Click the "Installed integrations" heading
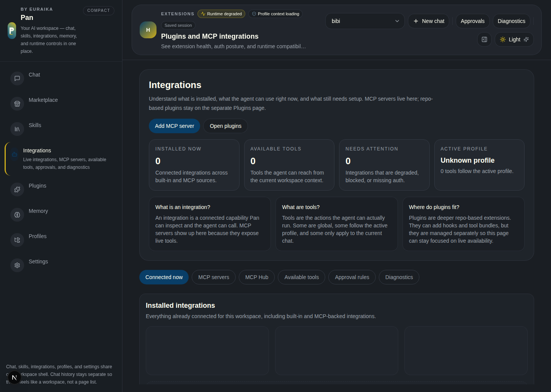 click(x=180, y=305)
